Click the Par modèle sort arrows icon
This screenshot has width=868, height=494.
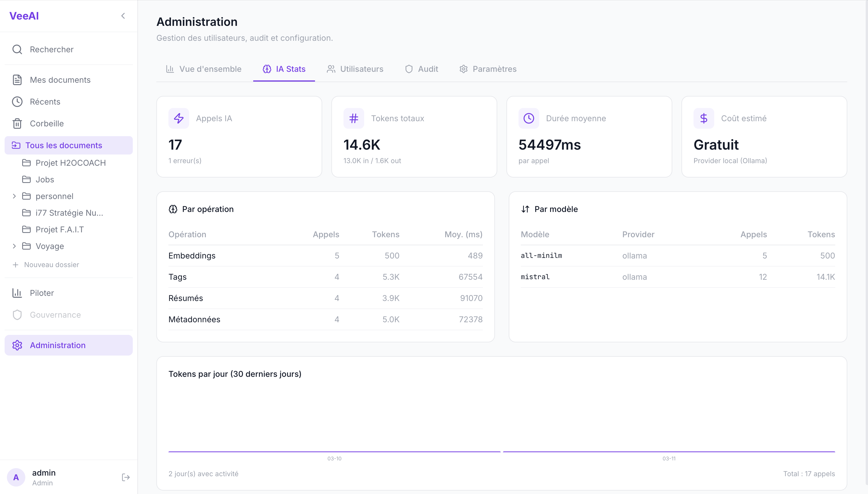(525, 209)
